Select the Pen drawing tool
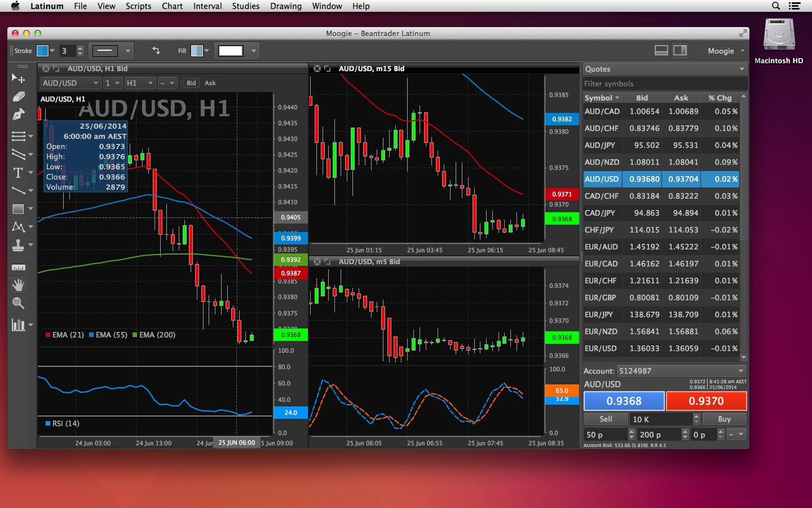Image resolution: width=812 pixels, height=508 pixels. 18,115
